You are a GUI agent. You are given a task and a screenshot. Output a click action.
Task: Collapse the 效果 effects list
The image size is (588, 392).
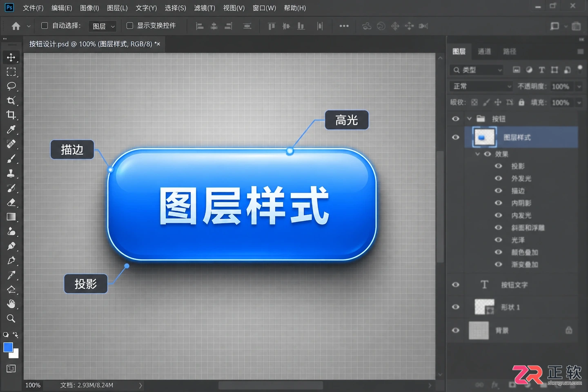(x=477, y=154)
